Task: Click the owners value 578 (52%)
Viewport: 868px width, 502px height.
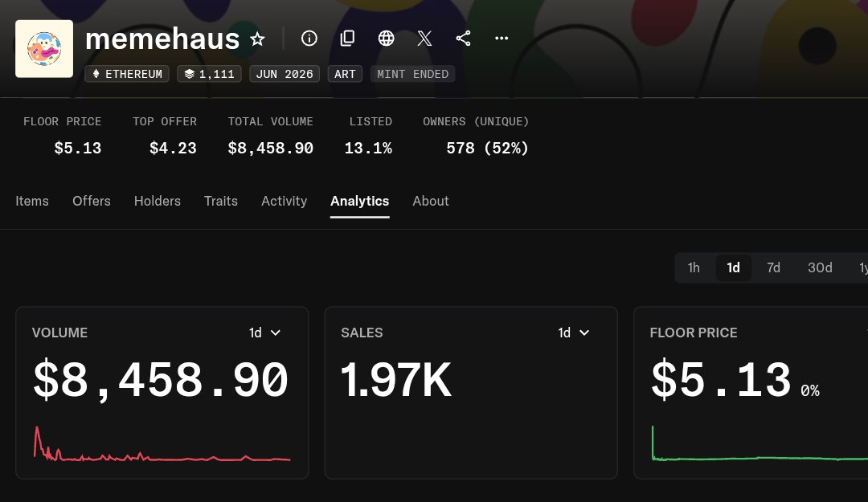Action: pos(487,149)
